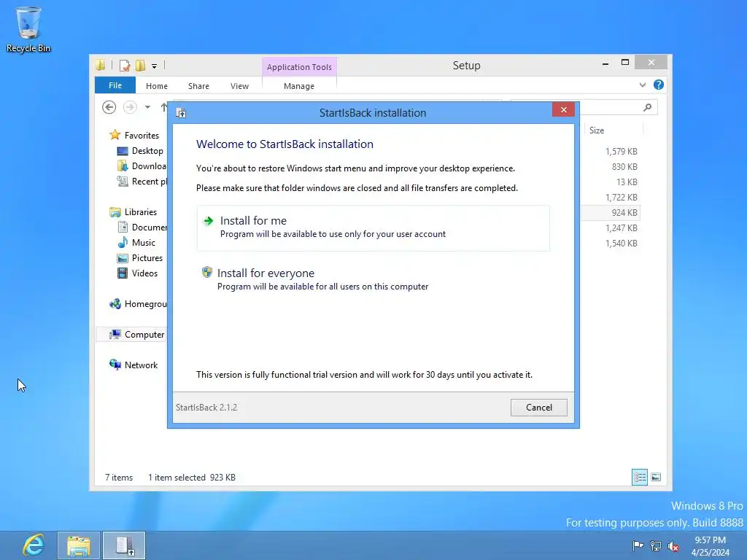This screenshot has height=560, width=747.
Task: Switch to Details view in status bar
Action: [639, 477]
